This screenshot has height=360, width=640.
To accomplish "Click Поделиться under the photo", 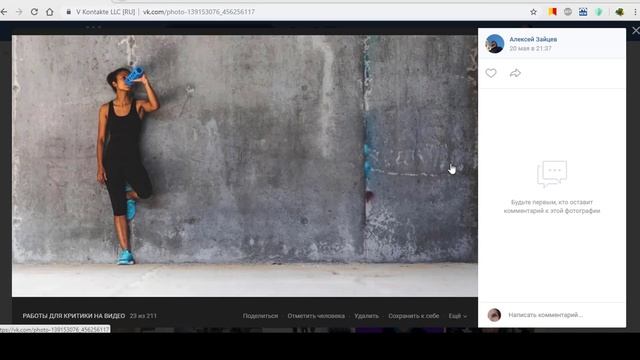I will coord(260,316).
